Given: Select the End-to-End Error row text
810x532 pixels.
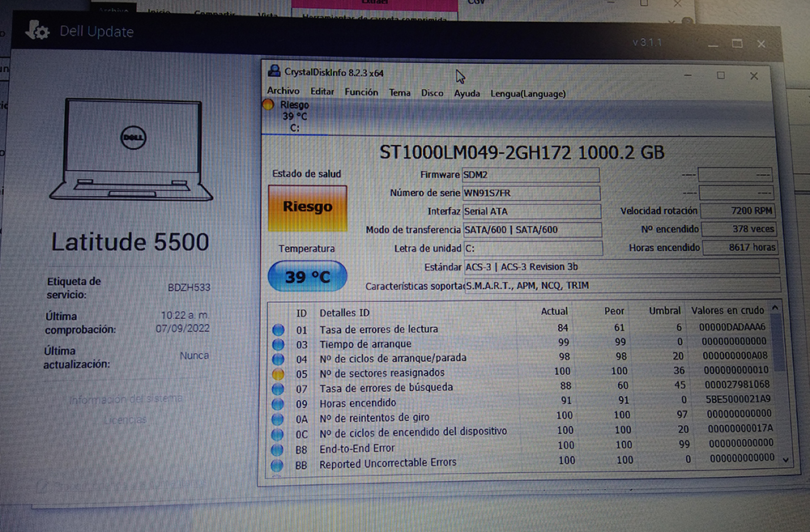Looking at the screenshot, I should coord(357,449).
